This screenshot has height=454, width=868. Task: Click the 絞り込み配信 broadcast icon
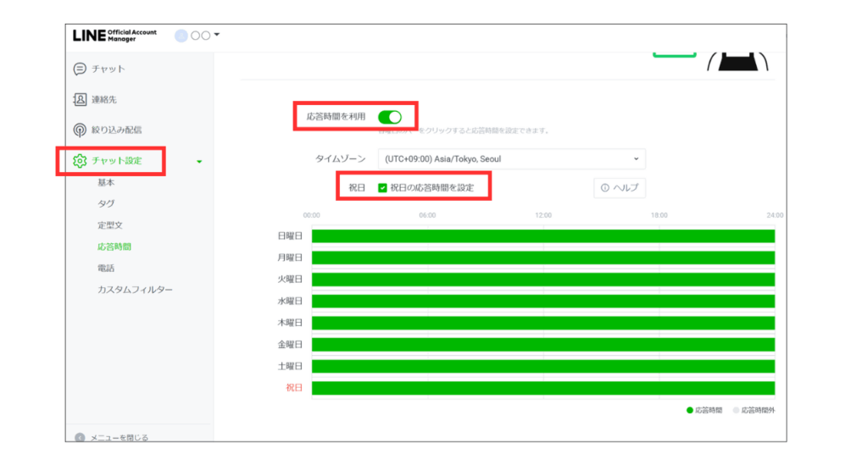(80, 130)
